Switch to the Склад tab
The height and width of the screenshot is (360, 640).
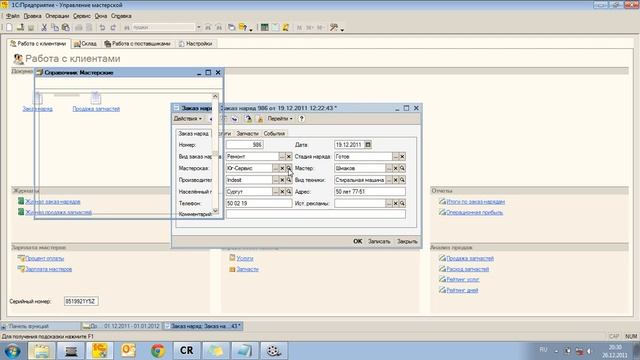(85, 44)
